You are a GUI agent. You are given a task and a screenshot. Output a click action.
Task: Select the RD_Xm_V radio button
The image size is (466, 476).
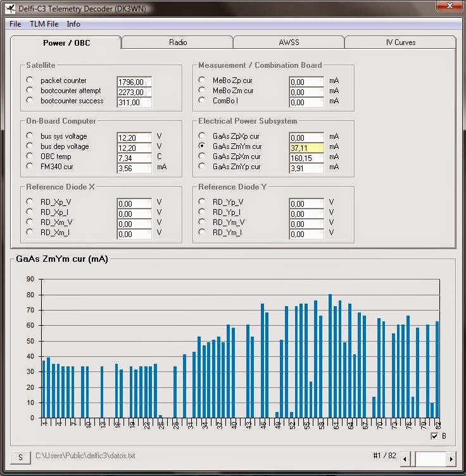click(x=30, y=222)
